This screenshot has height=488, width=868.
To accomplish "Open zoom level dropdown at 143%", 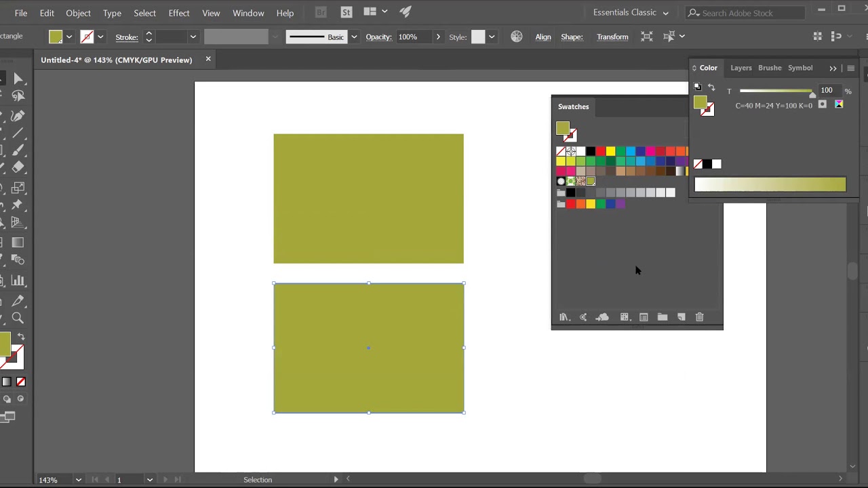I will click(78, 480).
